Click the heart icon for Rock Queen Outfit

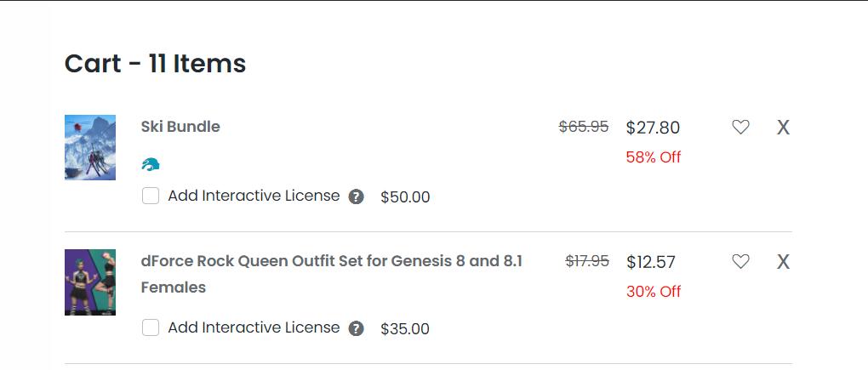(x=740, y=262)
